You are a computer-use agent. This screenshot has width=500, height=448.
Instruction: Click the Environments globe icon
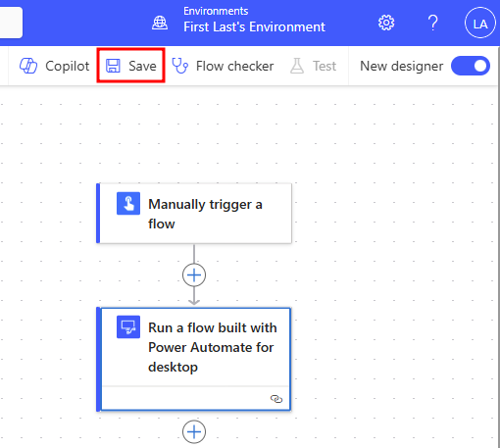[160, 23]
